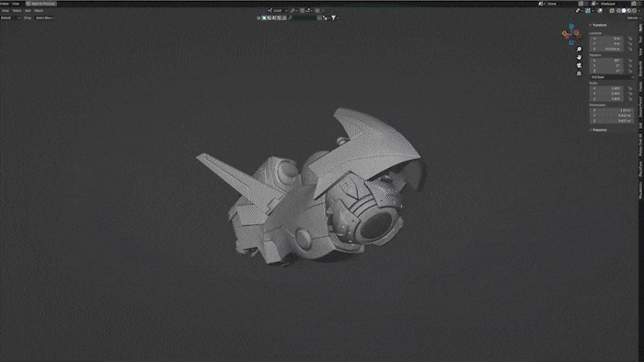Viewport: 644px width, 362px height.
Task: Open the shading options dropdown arrow
Action: pos(639,11)
